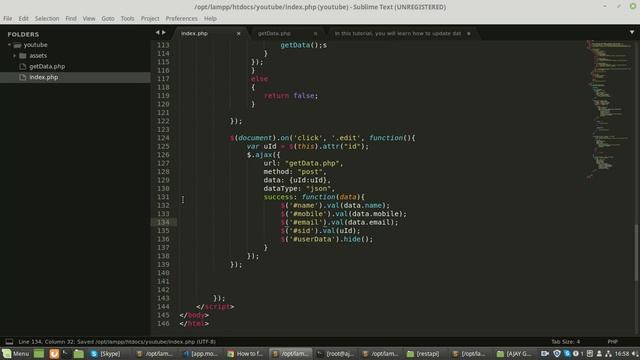Click the notification tray icon showing 1
The height and width of the screenshot is (360, 640).
click(578, 353)
